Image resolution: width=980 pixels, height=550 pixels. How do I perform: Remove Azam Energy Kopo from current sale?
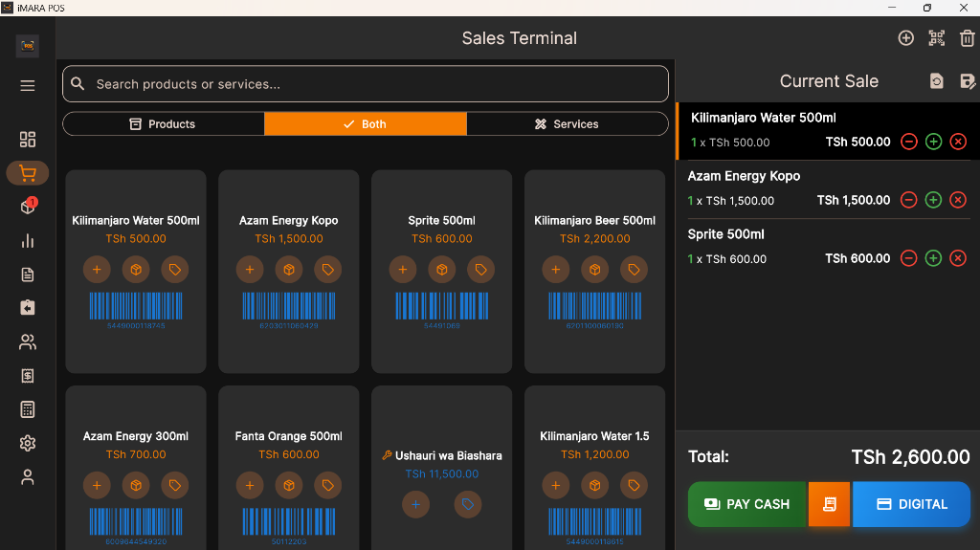[957, 200]
